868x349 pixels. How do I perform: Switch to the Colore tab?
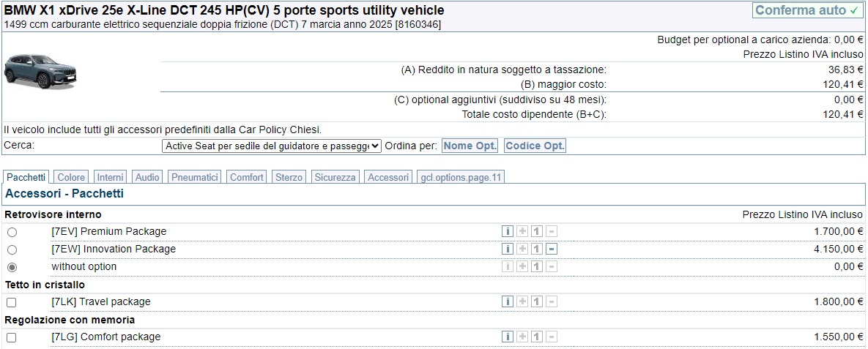71,177
